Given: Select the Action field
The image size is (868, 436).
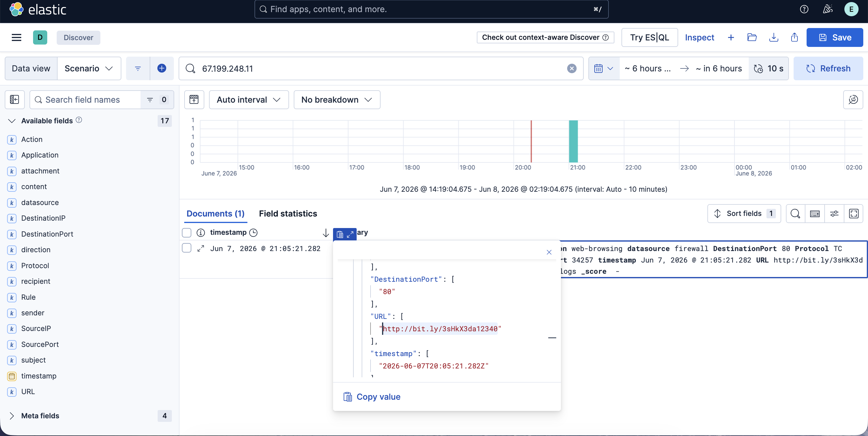Looking at the screenshot, I should 32,140.
